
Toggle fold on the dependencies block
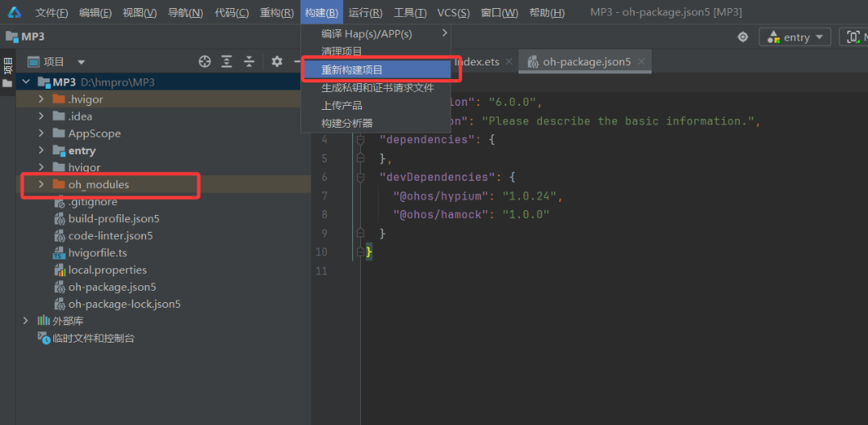pyautogui.click(x=361, y=140)
